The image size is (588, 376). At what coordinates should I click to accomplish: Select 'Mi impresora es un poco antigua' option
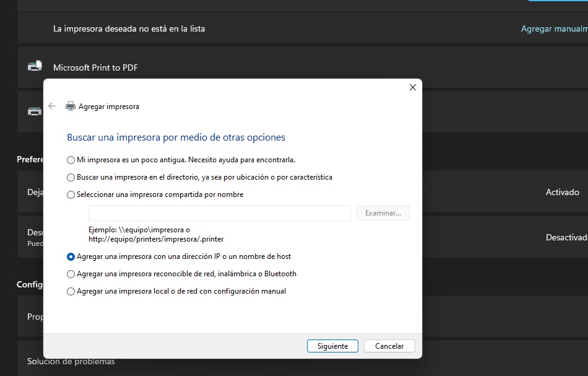pyautogui.click(x=71, y=160)
